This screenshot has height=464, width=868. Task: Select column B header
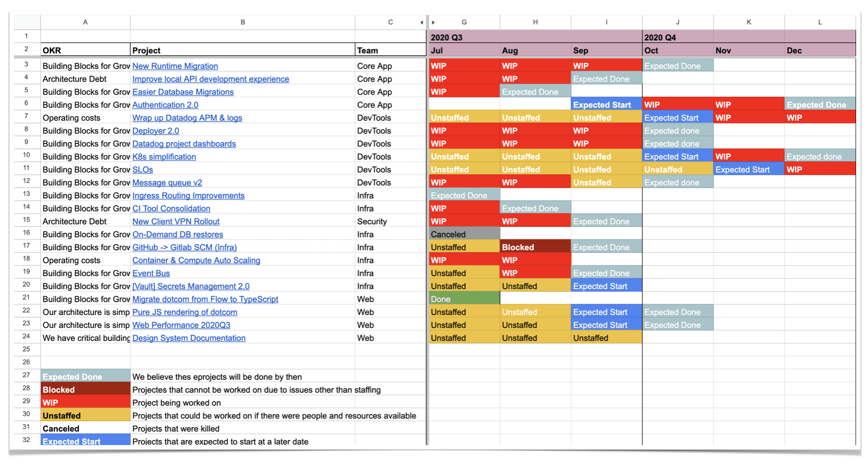pos(242,22)
